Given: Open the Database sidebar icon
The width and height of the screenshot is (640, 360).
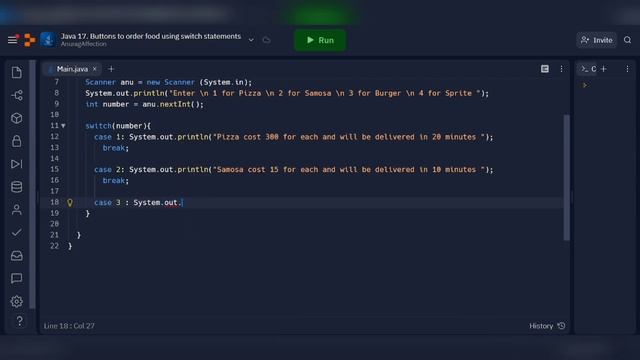Looking at the screenshot, I should tap(17, 187).
